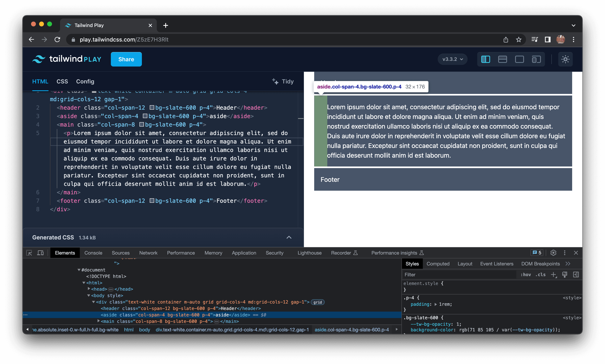Screen dimensions: 605x364
Task: Expand the head element node
Action: coord(89,289)
